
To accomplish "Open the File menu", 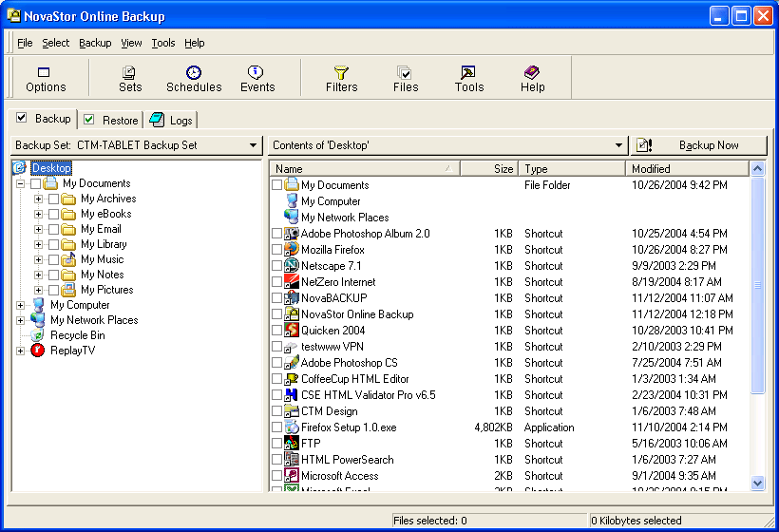I will pos(25,43).
